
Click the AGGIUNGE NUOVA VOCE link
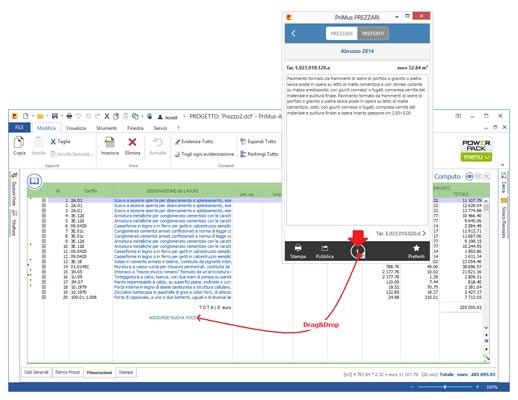(x=172, y=318)
